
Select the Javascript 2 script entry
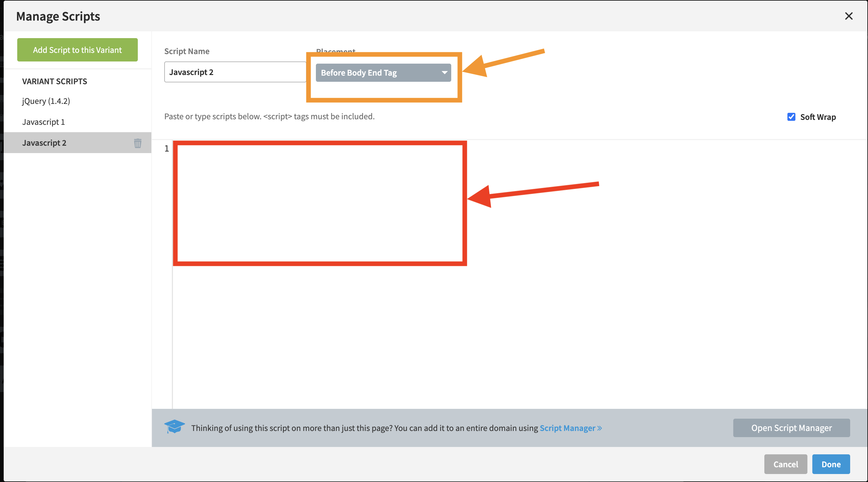tap(44, 143)
